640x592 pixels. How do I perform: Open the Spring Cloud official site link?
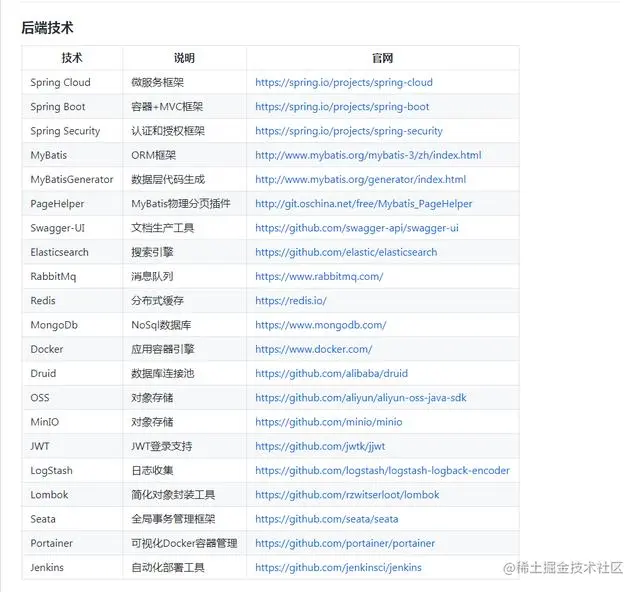point(344,82)
